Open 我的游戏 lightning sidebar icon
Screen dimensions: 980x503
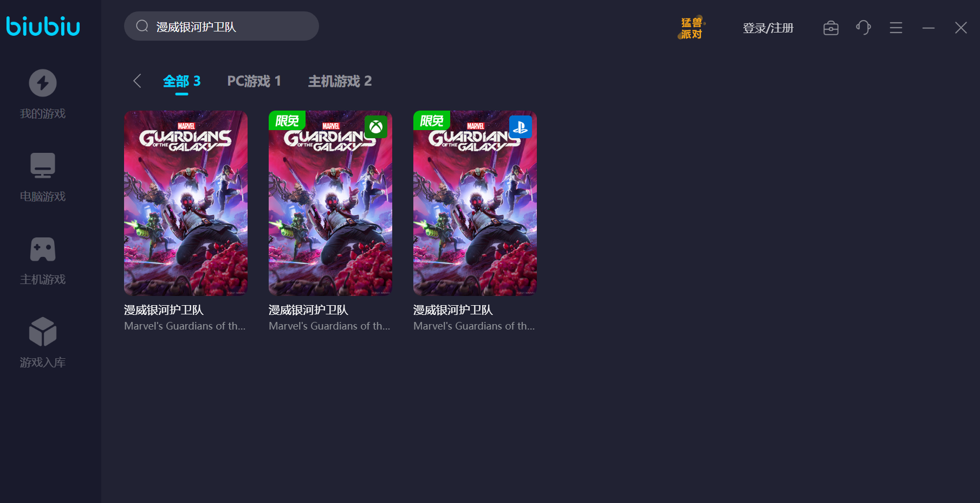pos(42,83)
